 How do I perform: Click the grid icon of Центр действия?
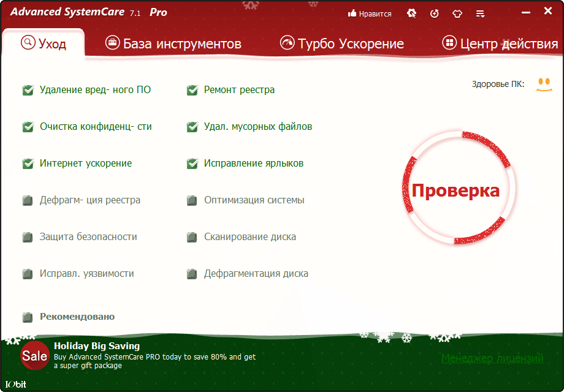tap(449, 43)
